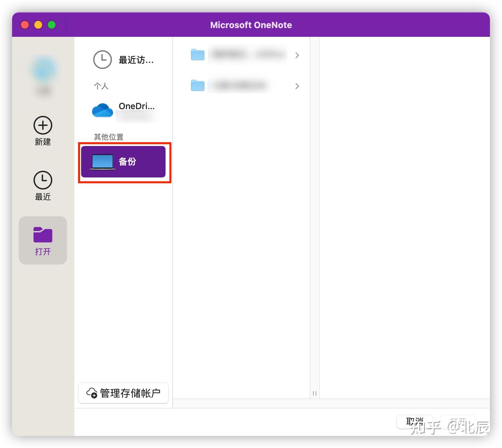Maximize window with the green button

pos(52,25)
